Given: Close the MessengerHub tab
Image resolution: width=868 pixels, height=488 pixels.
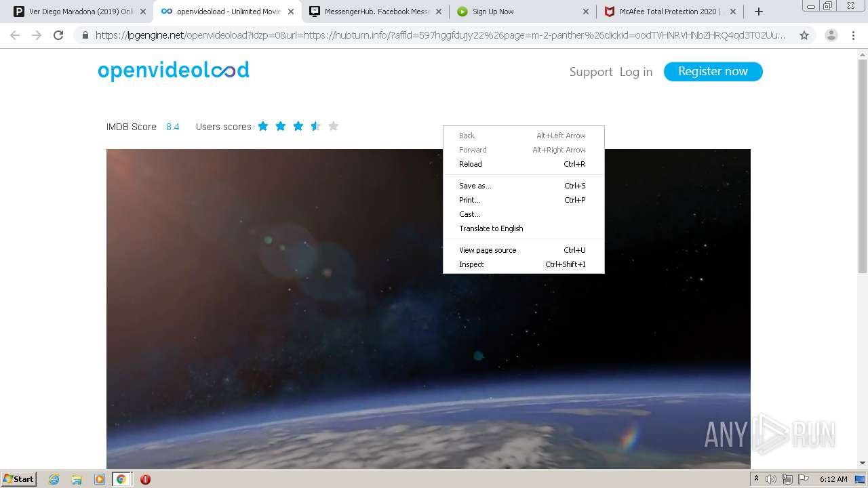Looking at the screenshot, I should pos(438,12).
